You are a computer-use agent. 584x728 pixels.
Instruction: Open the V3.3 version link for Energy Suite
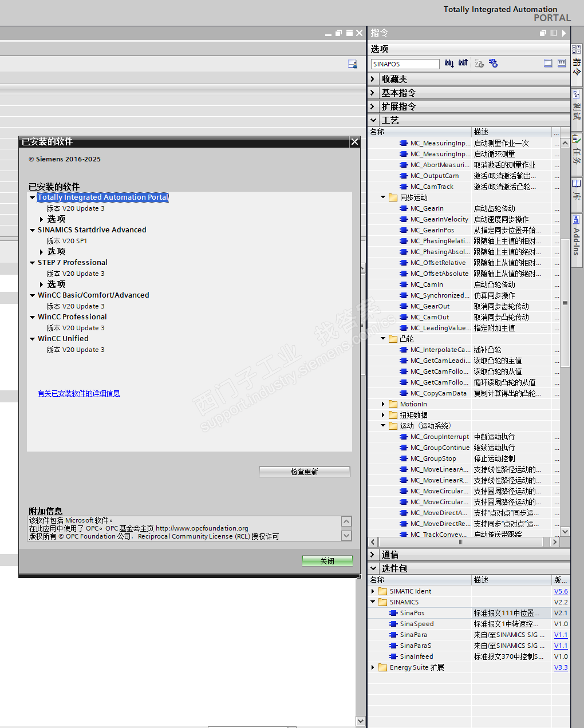pos(561,667)
